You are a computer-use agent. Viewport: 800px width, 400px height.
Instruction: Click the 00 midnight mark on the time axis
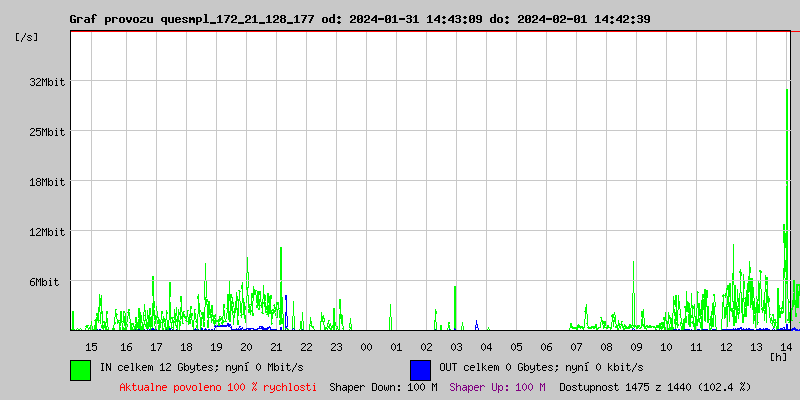(366, 346)
